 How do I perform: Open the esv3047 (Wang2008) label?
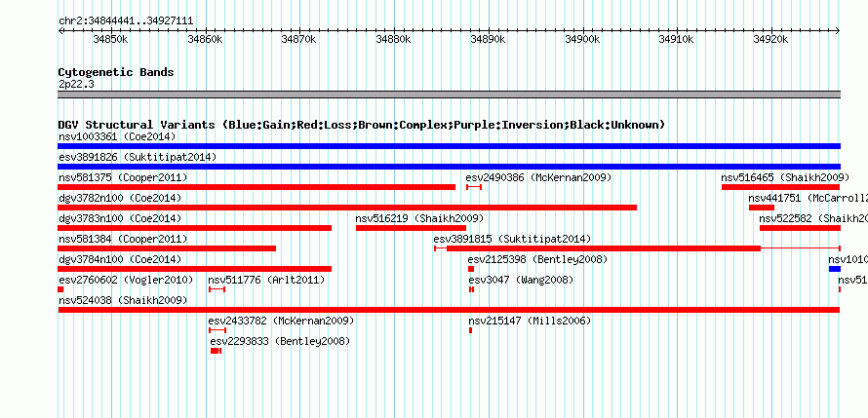point(521,281)
